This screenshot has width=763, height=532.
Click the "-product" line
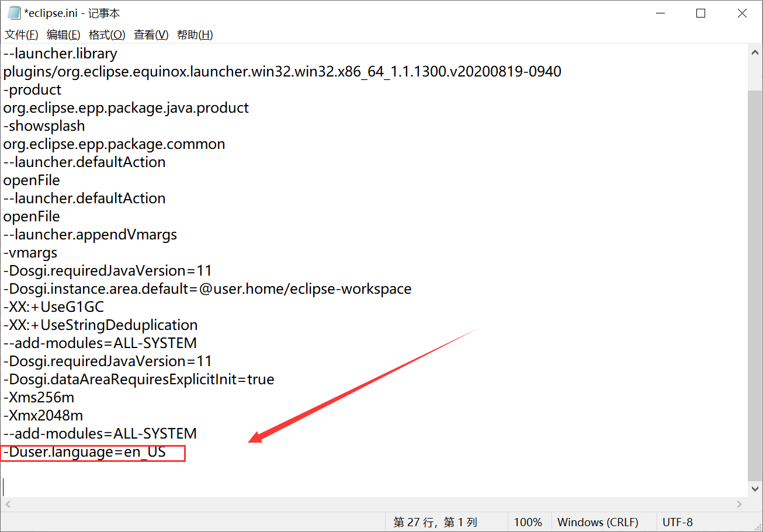pos(32,90)
